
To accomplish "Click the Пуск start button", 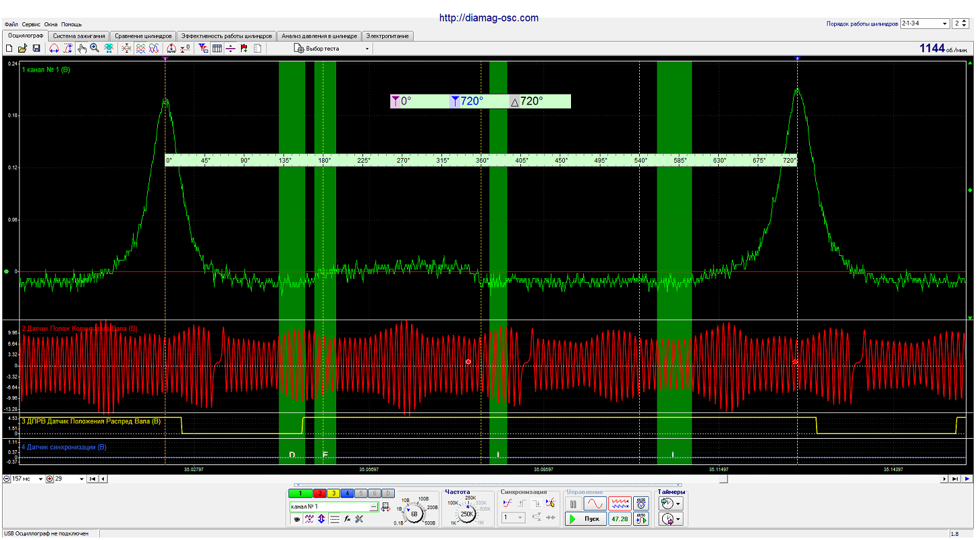I will click(x=586, y=518).
